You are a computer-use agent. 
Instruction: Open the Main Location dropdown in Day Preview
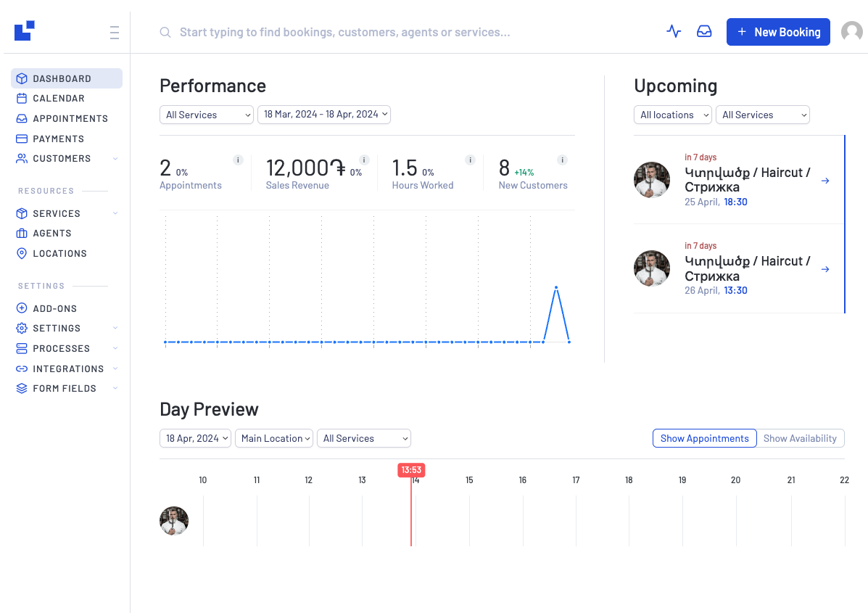click(x=274, y=438)
